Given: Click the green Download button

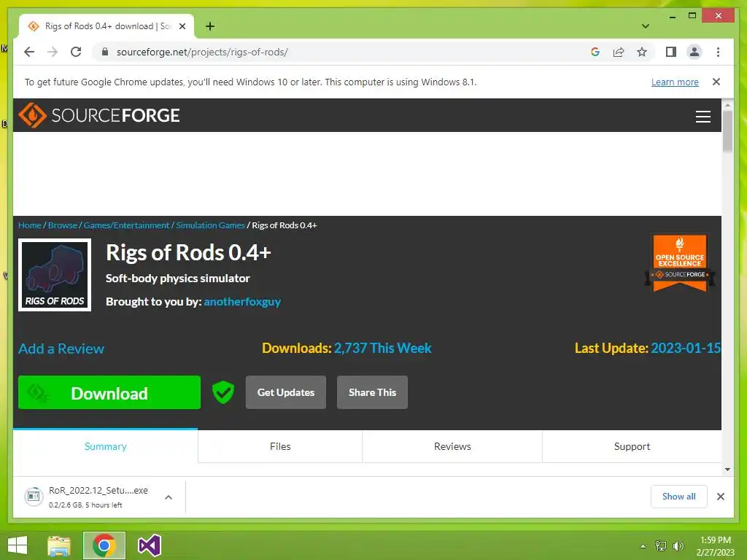Looking at the screenshot, I should 109,392.
